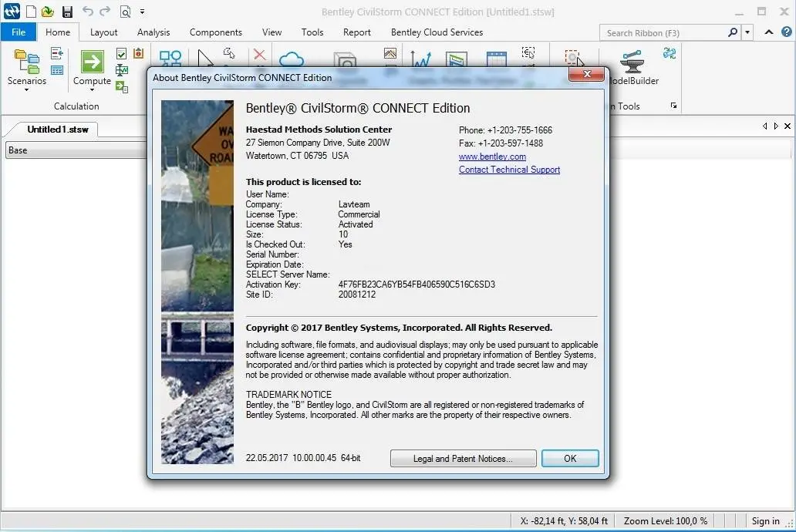Open Help with the question mark icon

pyautogui.click(x=786, y=32)
